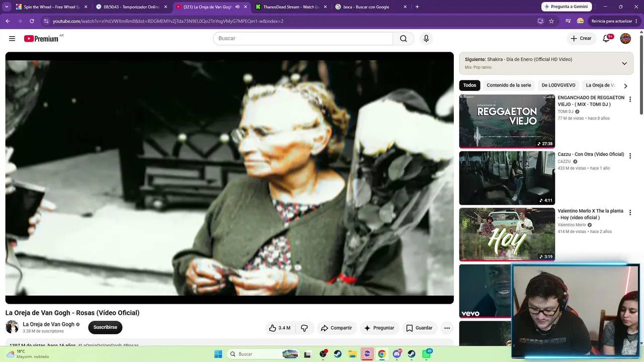644x362 pixels.
Task: Open the weather widget in the taskbar
Action: point(28,354)
